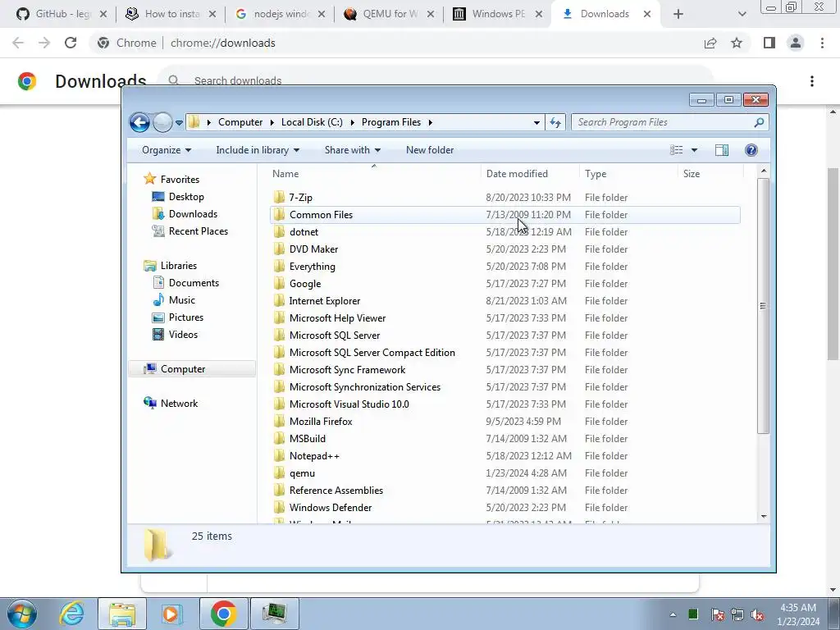Click Explorer vertical scrollbar thumb

(764, 306)
